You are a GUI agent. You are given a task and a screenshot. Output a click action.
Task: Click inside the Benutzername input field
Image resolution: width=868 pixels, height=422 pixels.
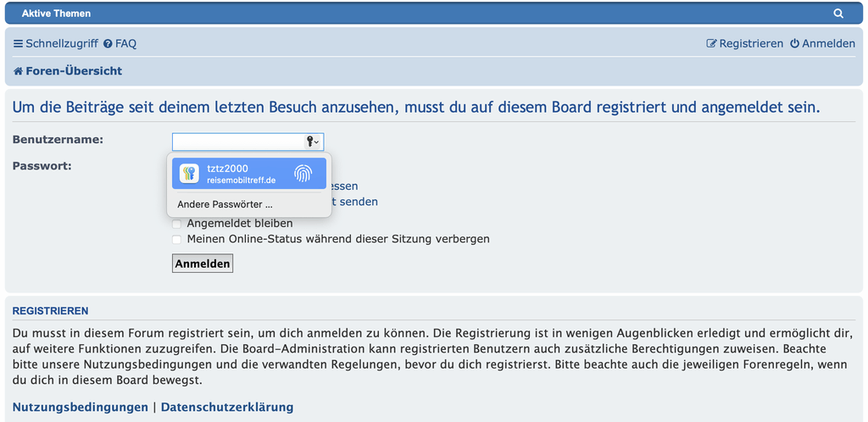[238, 142]
